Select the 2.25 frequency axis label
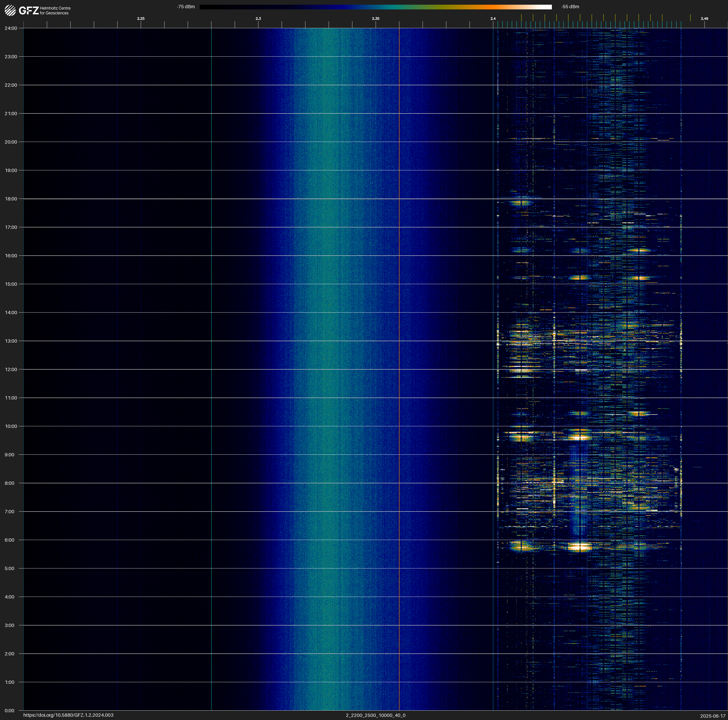This screenshot has width=728, height=720. pos(140,19)
